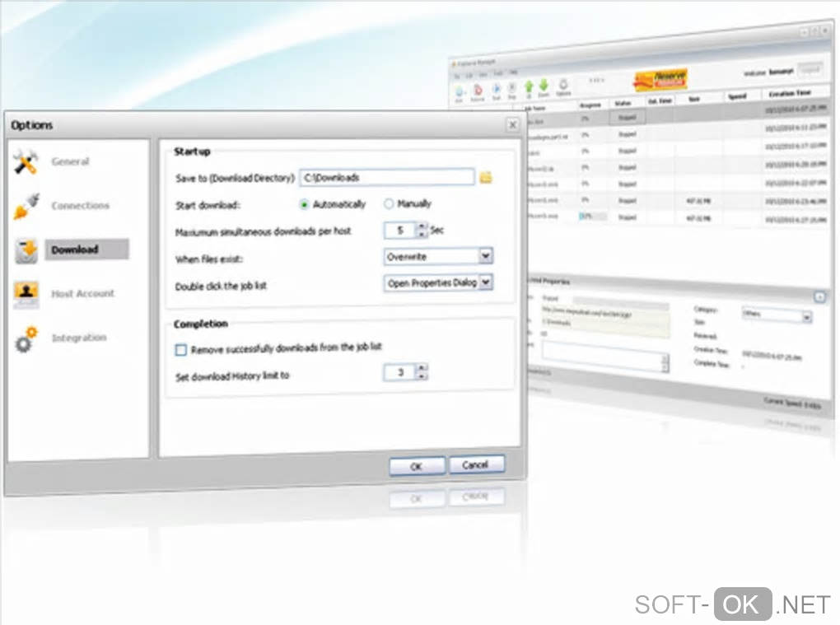Sort by Est. Time column header
This screenshot has width=840, height=625.
660,100
